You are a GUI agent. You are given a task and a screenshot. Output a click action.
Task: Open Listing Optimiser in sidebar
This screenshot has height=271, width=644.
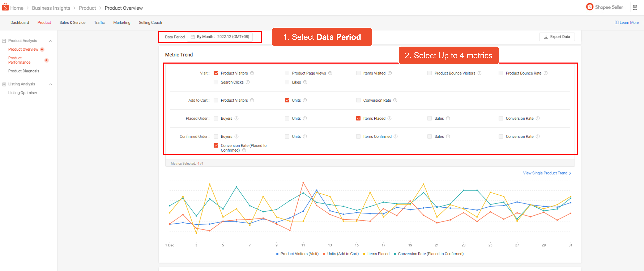pos(23,93)
